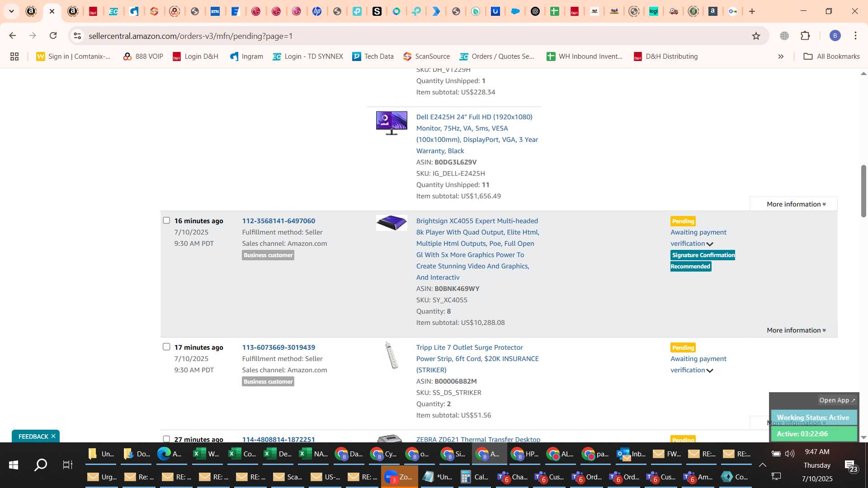
Task: Click the Dell monitor product thumbnail
Action: (x=392, y=123)
